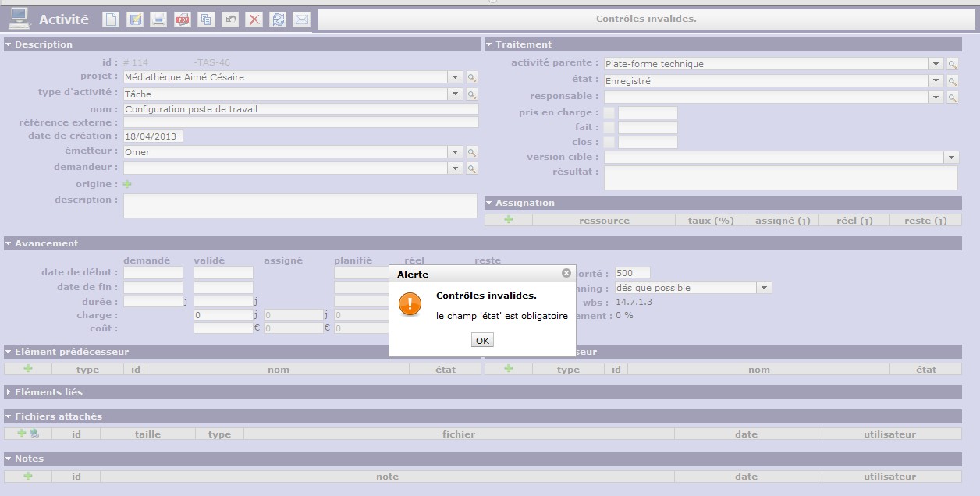Export the activity to PDF

(183, 19)
